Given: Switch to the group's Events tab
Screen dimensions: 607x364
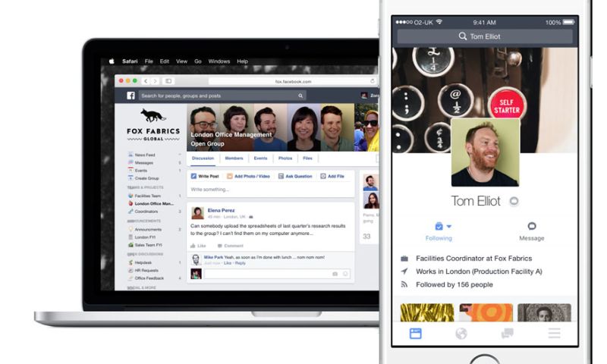Looking at the screenshot, I should click(260, 158).
